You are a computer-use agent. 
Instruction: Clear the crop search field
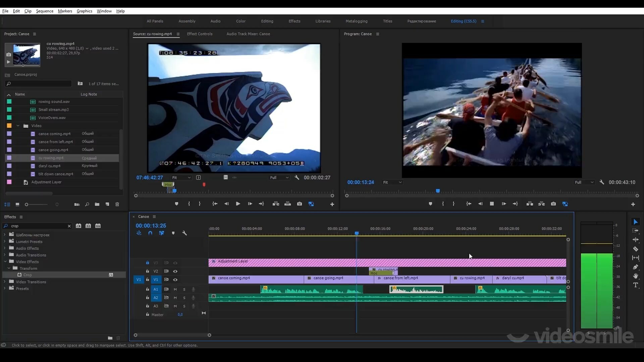coord(69,226)
